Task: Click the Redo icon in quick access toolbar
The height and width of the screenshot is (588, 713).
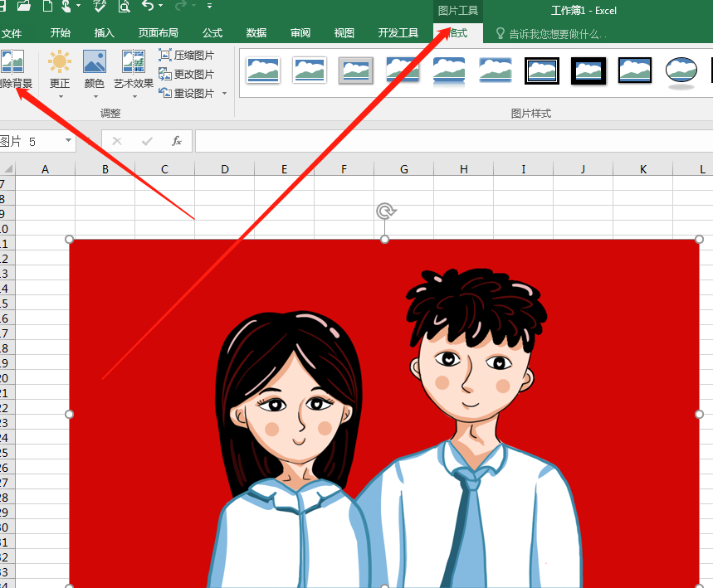Action: coord(181,6)
